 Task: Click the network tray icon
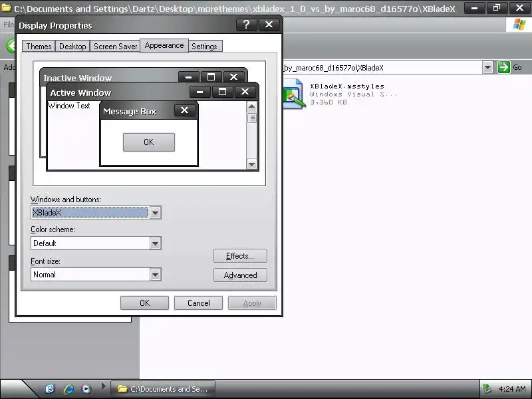tap(487, 388)
